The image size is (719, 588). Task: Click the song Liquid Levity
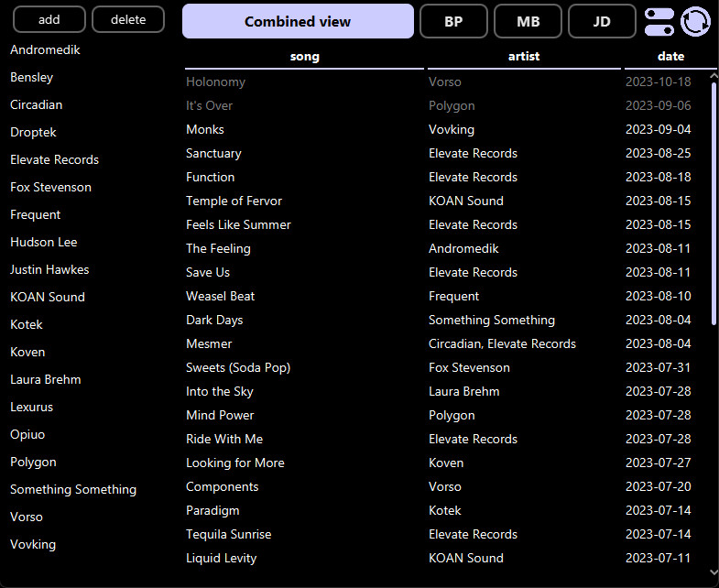221,559
